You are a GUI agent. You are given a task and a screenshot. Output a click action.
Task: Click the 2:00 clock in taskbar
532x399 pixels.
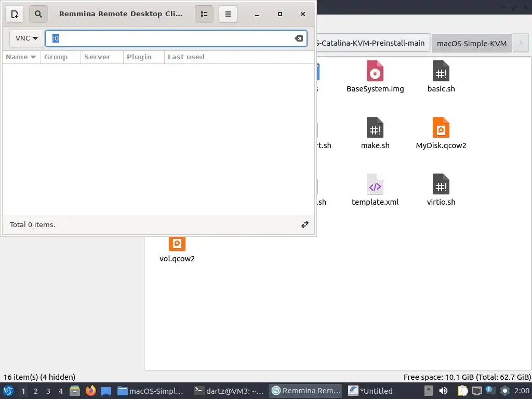coord(522,391)
